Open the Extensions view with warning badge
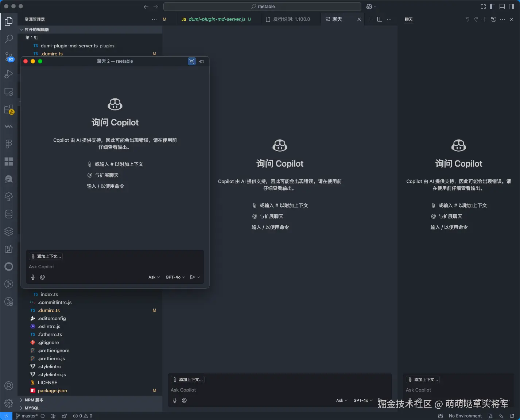520x420 pixels. tap(9, 109)
